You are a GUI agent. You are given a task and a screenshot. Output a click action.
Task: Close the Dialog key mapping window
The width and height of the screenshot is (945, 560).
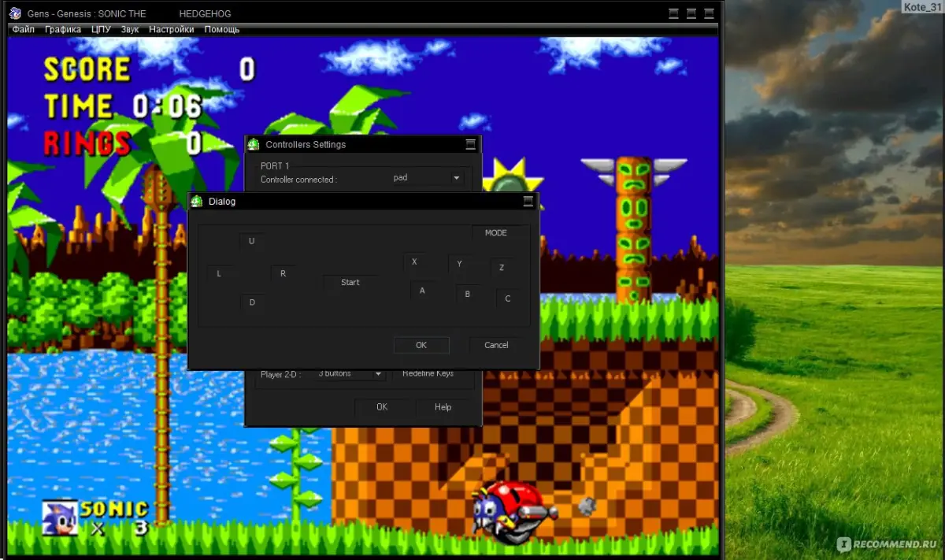pos(528,201)
